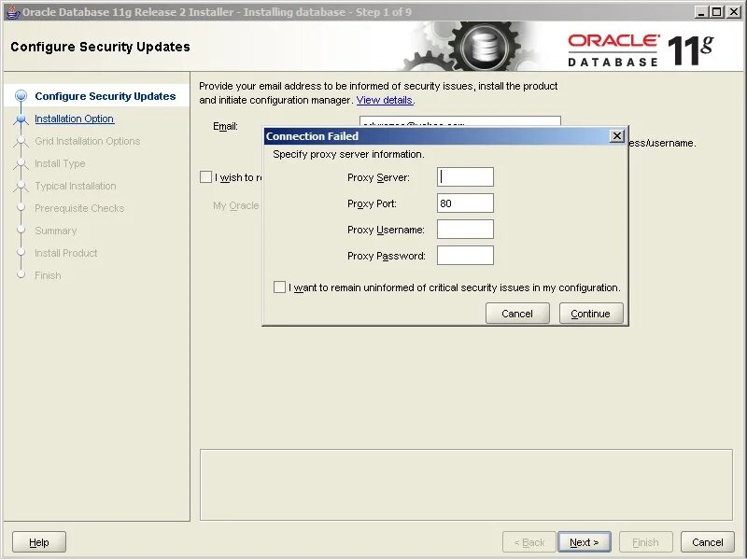Viewport: 747px width, 560px height.
Task: Click the Grid Installation Options step
Action: tap(87, 141)
